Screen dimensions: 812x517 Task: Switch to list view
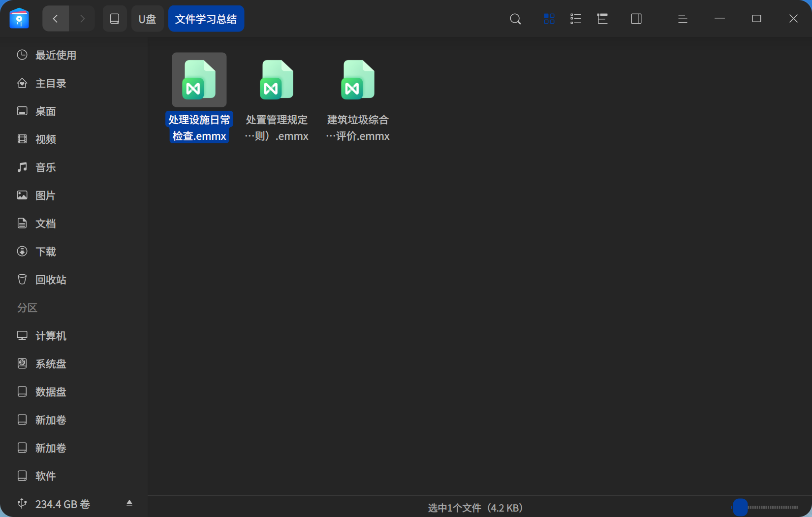click(x=576, y=19)
